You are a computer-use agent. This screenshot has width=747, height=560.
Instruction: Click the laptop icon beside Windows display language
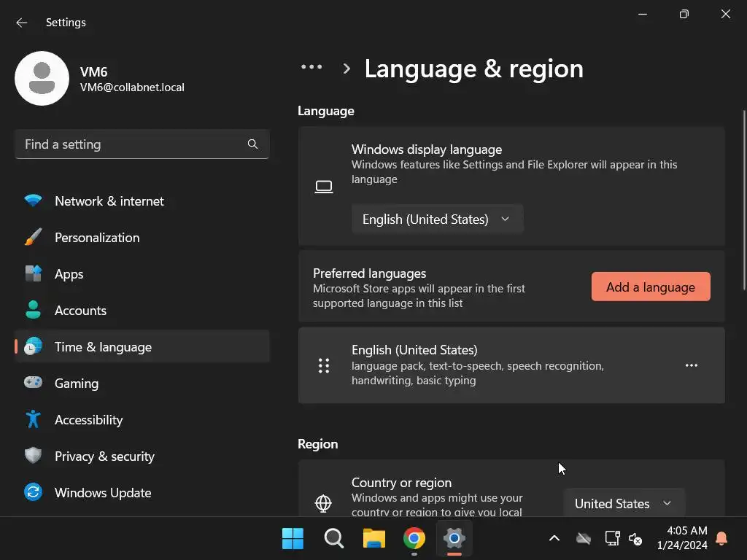(x=324, y=187)
